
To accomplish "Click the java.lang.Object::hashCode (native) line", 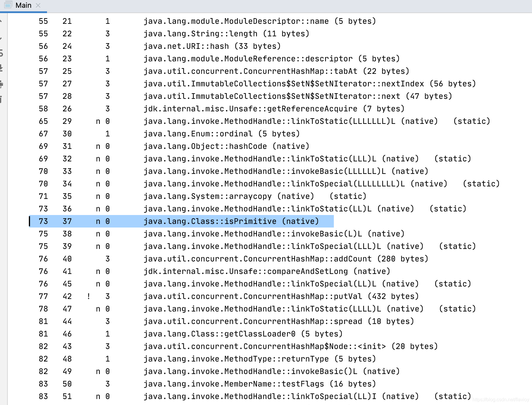I will (226, 146).
